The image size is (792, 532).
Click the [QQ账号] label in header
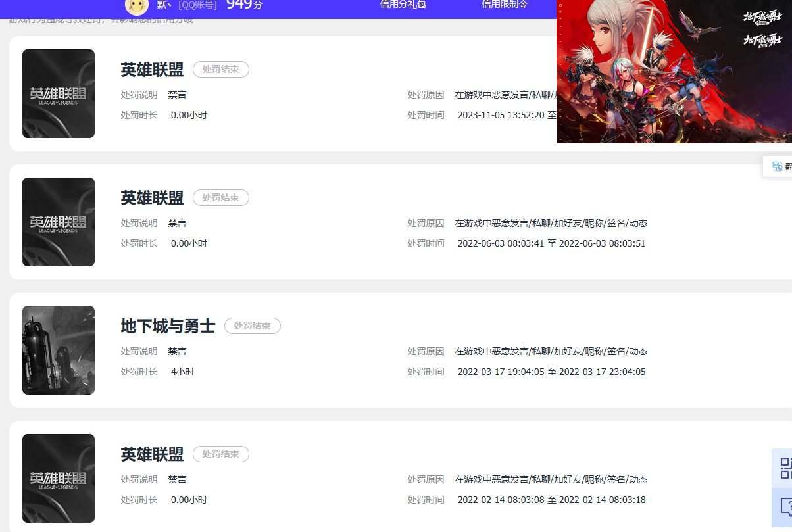(197, 5)
